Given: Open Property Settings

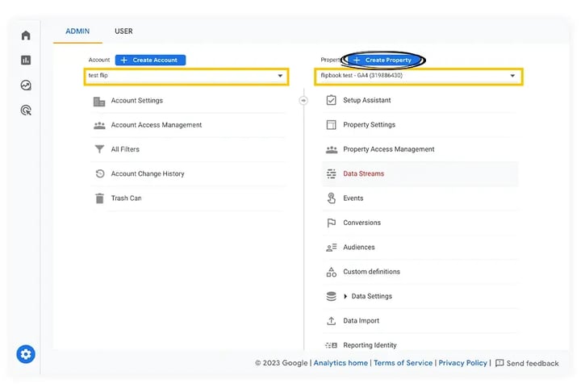Looking at the screenshot, I should 369,125.
